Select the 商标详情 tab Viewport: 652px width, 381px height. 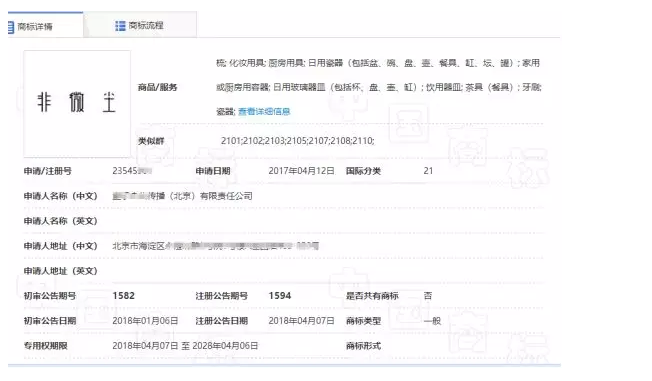click(x=45, y=25)
